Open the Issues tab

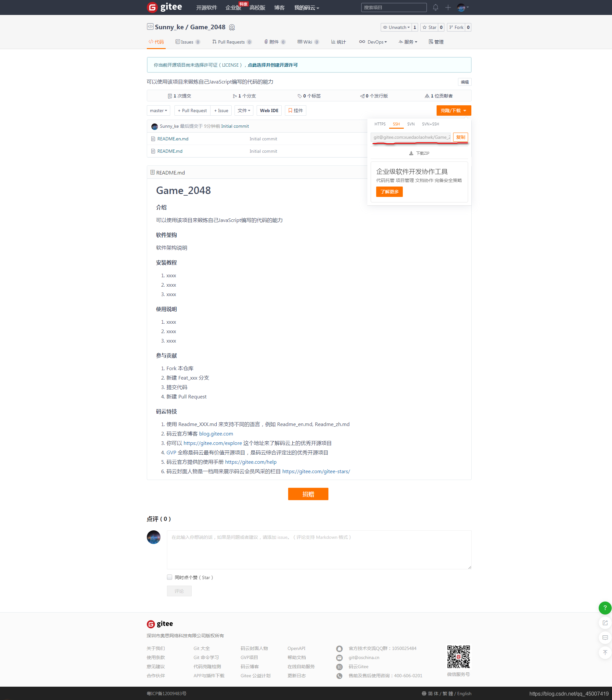point(187,42)
